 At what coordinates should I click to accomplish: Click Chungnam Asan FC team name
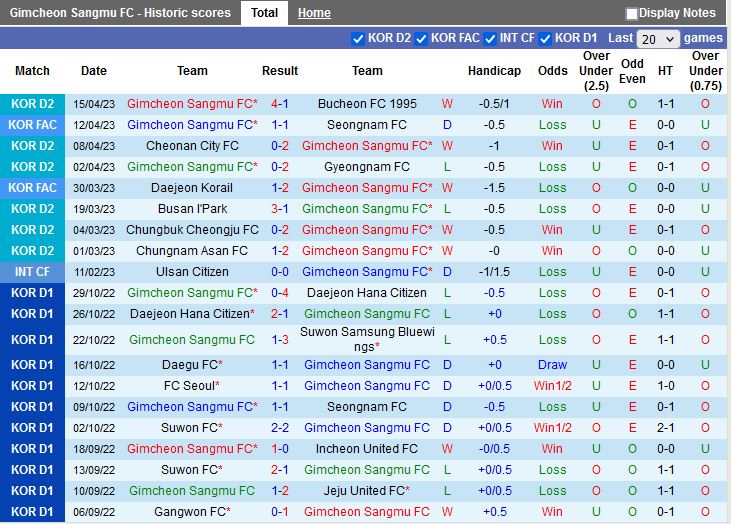192,251
